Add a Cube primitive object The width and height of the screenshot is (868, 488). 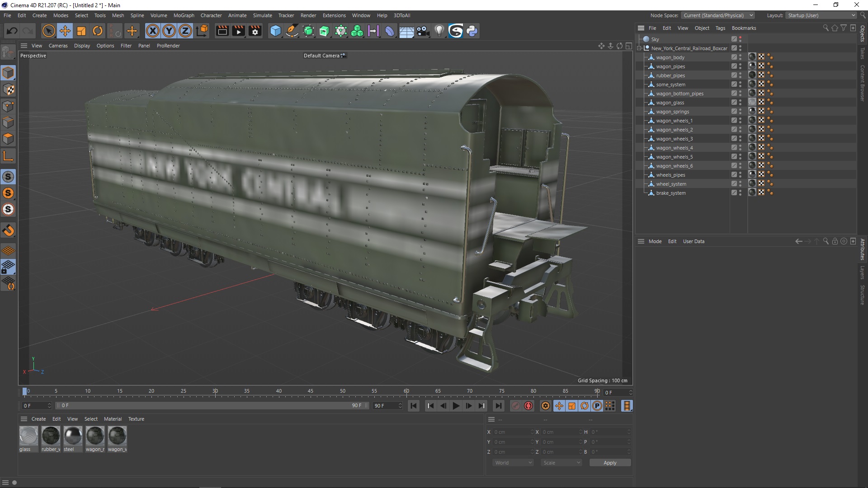(x=275, y=31)
